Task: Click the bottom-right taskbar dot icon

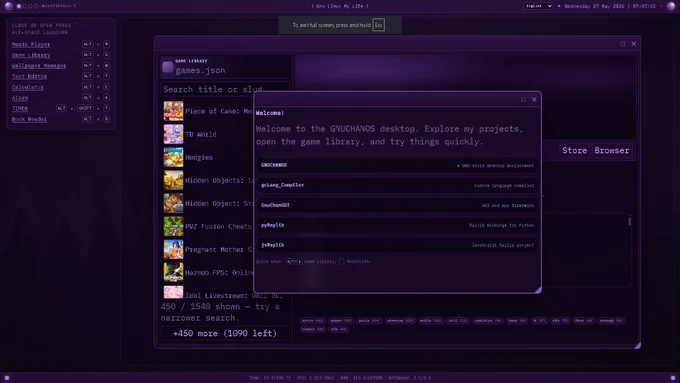Action: 673,378
